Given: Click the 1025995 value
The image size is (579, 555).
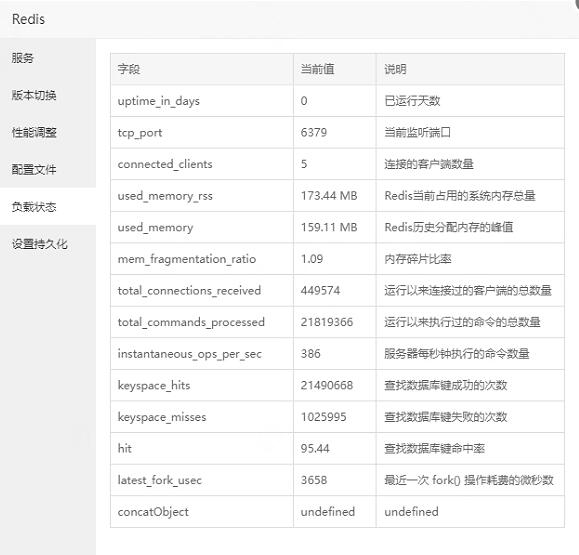Looking at the screenshot, I should point(323,417).
